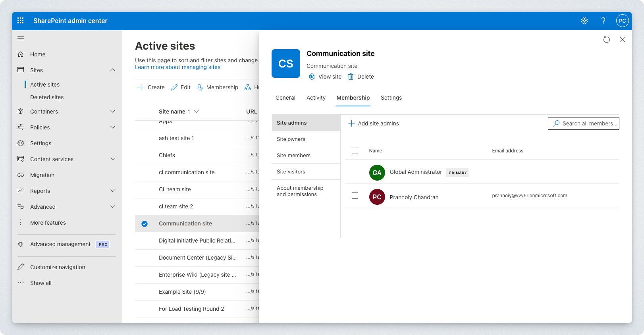Image resolution: width=644 pixels, height=335 pixels.
Task: Click View site link
Action: [x=325, y=77]
